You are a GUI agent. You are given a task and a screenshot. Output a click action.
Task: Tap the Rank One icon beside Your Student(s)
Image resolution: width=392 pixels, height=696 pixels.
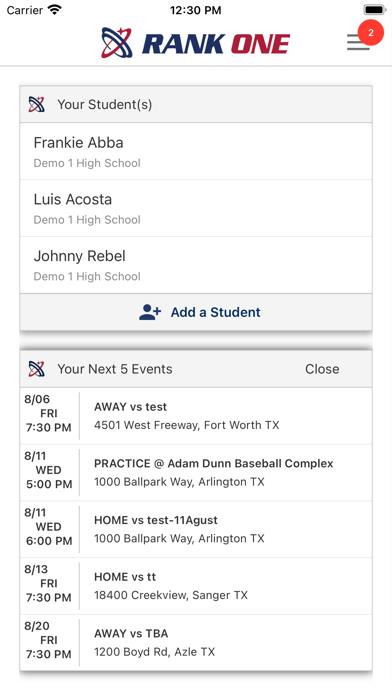click(36, 104)
